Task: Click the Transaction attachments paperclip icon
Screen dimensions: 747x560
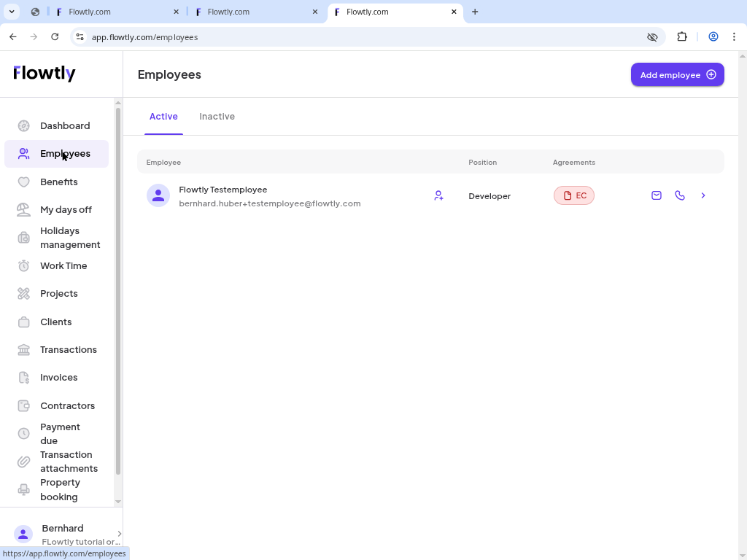Action: 23,462
